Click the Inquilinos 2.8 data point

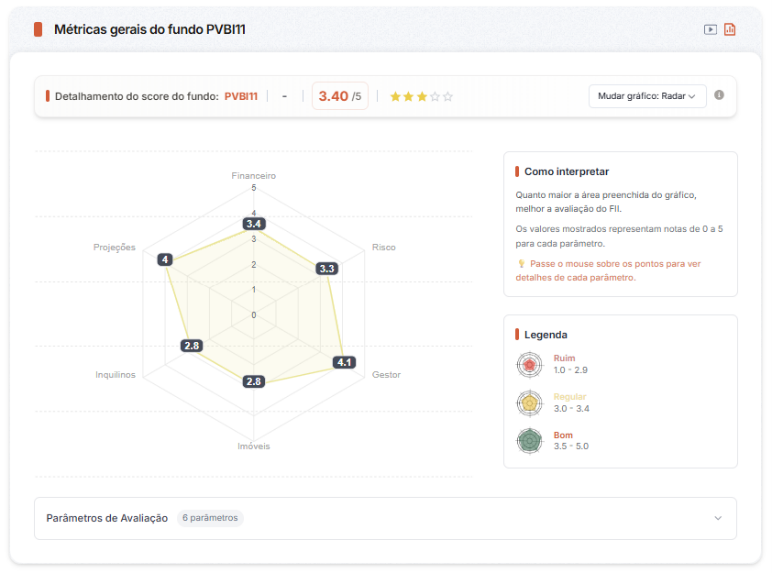[x=192, y=345]
